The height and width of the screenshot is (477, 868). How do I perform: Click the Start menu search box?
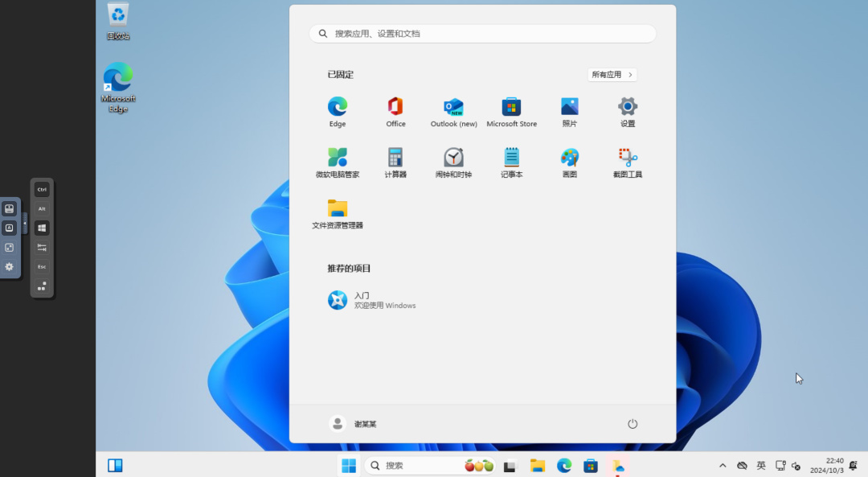[x=483, y=34]
